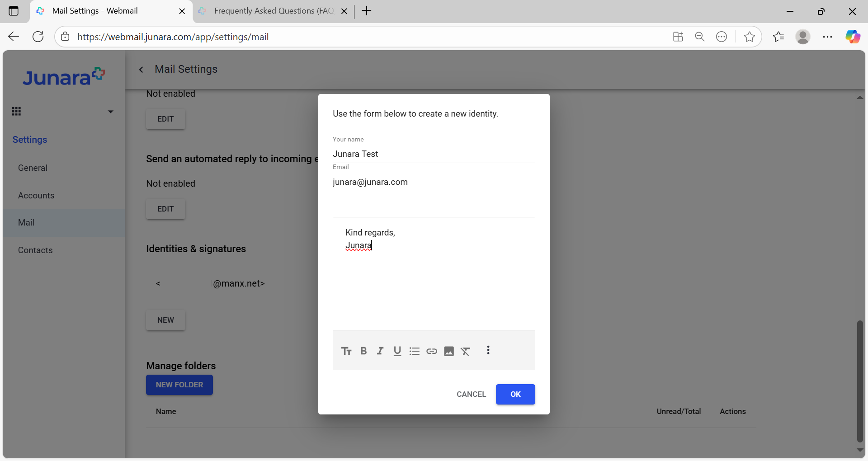The image size is (868, 461).
Task: Click inside the signature text area
Action: click(x=434, y=273)
